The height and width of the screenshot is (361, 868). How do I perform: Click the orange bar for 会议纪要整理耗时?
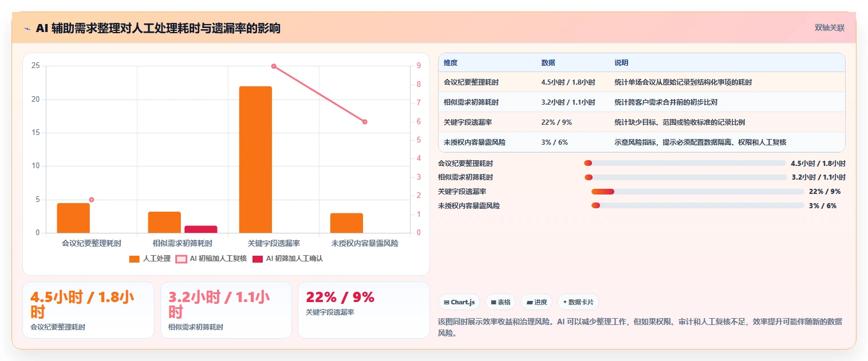(x=73, y=218)
